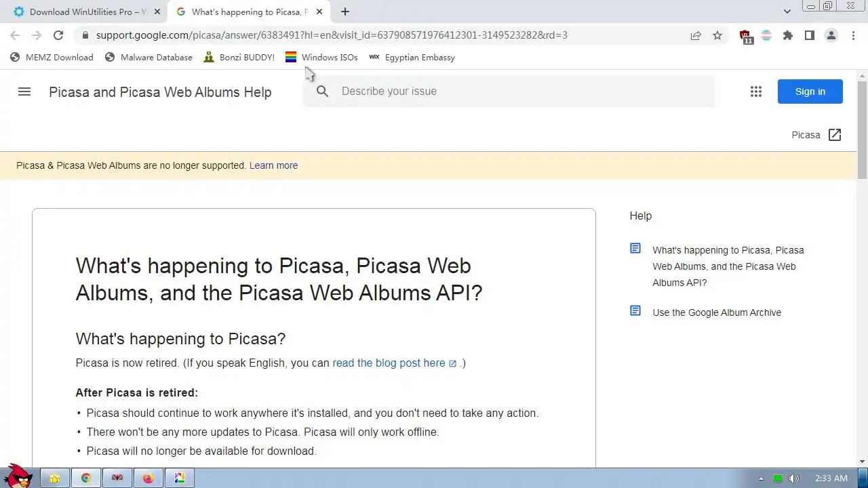Click Picasa and Picasa Web Albums Help title
This screenshot has width=868, height=488.
(160, 92)
